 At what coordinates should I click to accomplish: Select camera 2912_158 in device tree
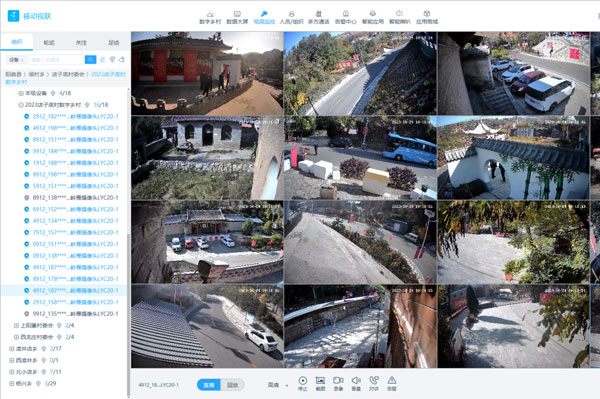click(75, 302)
